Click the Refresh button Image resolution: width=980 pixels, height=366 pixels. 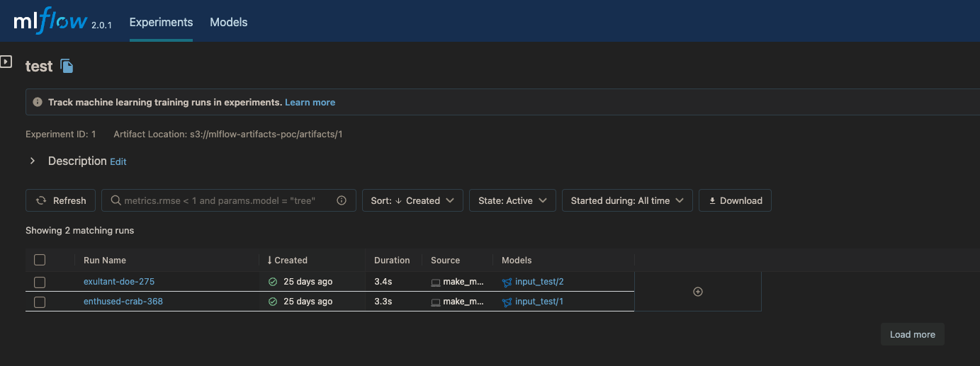(61, 200)
